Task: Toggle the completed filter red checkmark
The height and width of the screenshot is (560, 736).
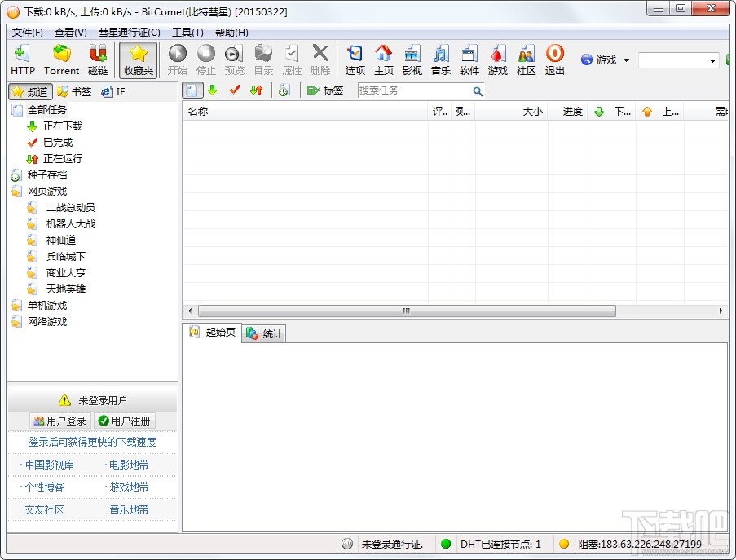Action: click(235, 90)
